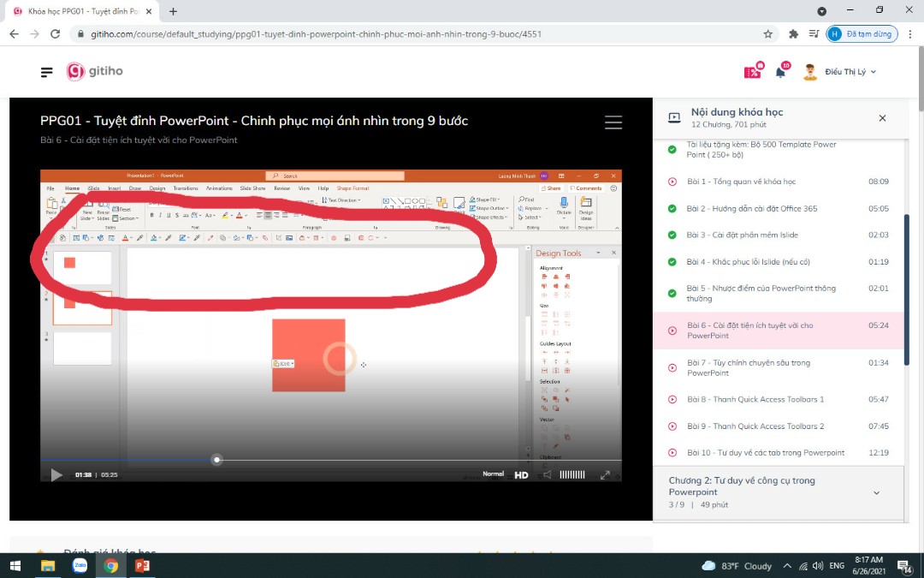The height and width of the screenshot is (578, 924).
Task: Open the weather 83°F Cloudy widget
Action: [x=737, y=566]
